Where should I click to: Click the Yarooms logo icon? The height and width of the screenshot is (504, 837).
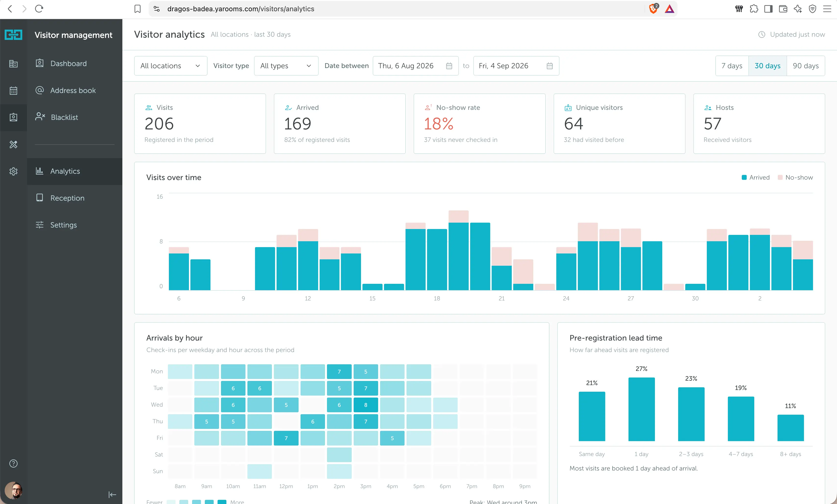(13, 35)
